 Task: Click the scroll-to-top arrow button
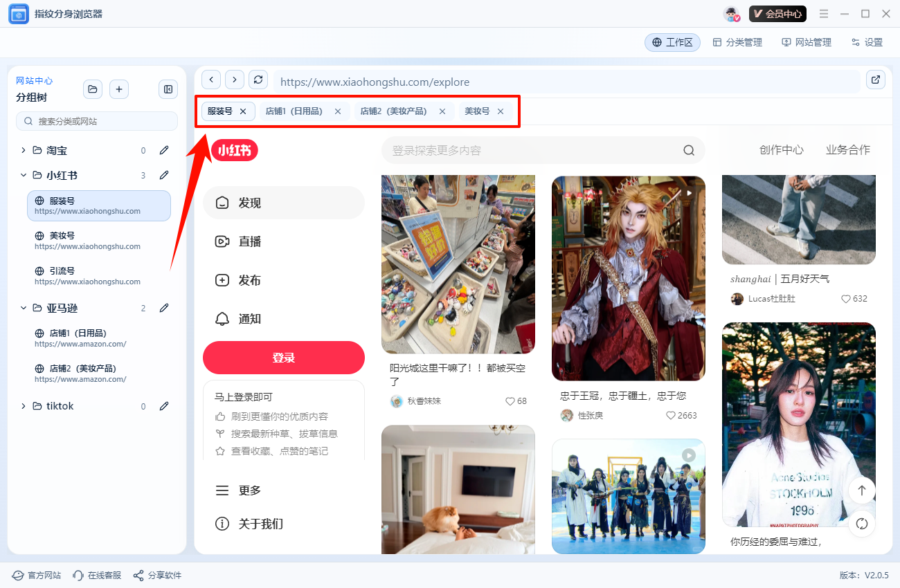(862, 490)
